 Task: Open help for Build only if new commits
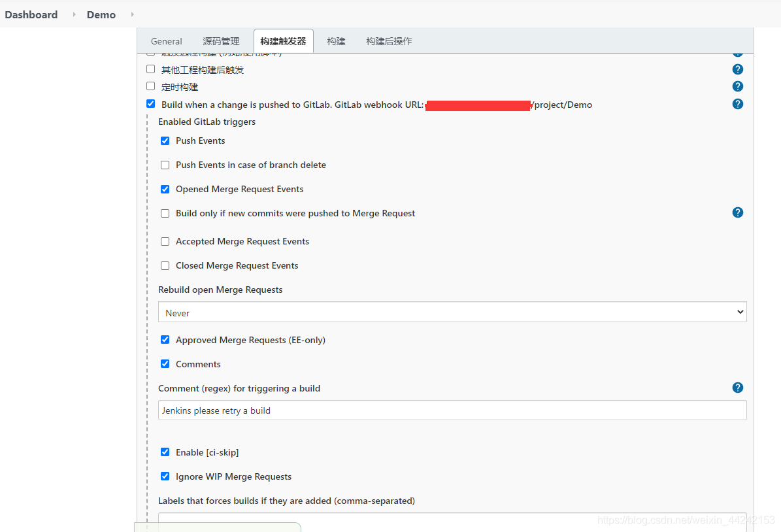(738, 212)
